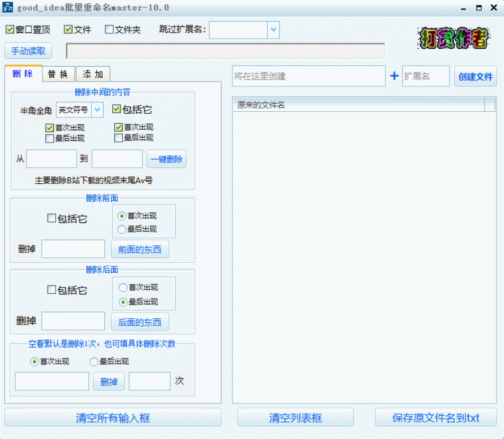Screen dimensions: 504x439
Task: Switch to the 替换 tab
Action: tap(58, 74)
